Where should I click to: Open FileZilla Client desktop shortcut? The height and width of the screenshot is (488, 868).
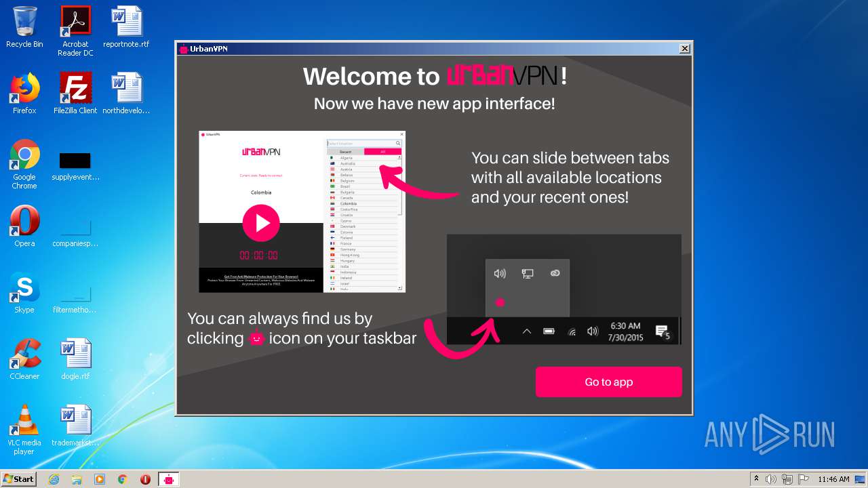tap(75, 94)
